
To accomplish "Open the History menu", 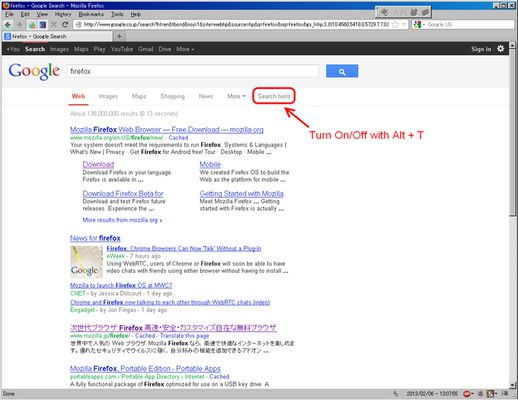I will coord(63,14).
